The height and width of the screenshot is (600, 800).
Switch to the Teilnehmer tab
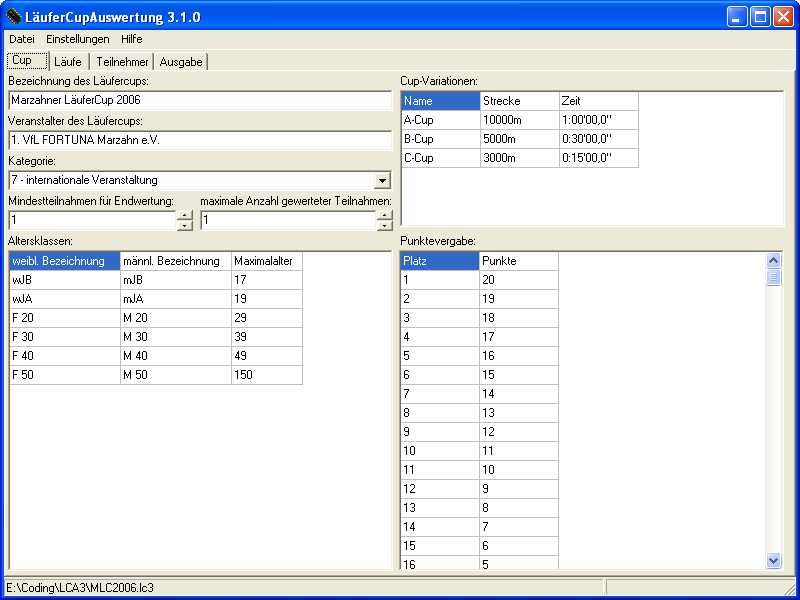122,62
